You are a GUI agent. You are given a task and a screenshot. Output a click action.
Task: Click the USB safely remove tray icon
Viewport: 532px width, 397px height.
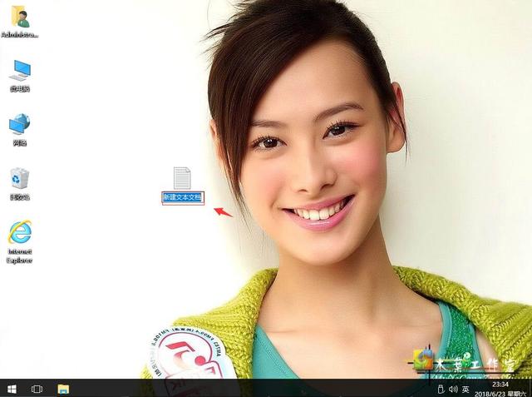tap(441, 390)
